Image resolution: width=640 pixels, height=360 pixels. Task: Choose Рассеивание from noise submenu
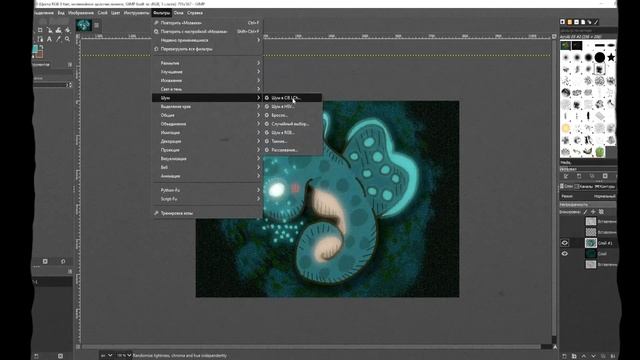point(292,150)
